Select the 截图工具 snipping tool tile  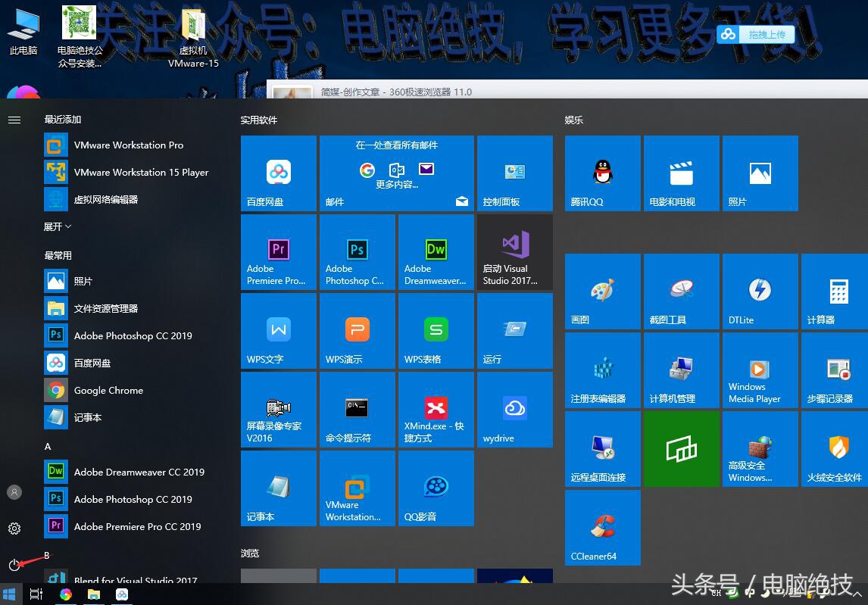point(681,292)
